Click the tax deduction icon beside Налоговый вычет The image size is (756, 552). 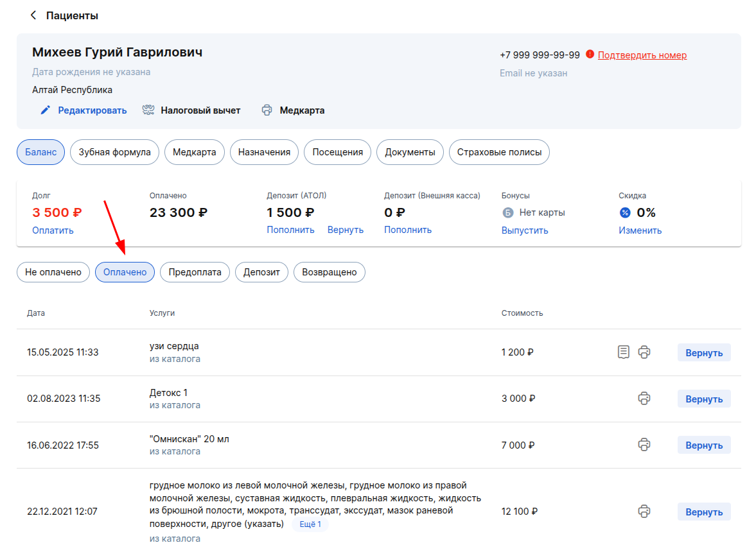point(148,110)
